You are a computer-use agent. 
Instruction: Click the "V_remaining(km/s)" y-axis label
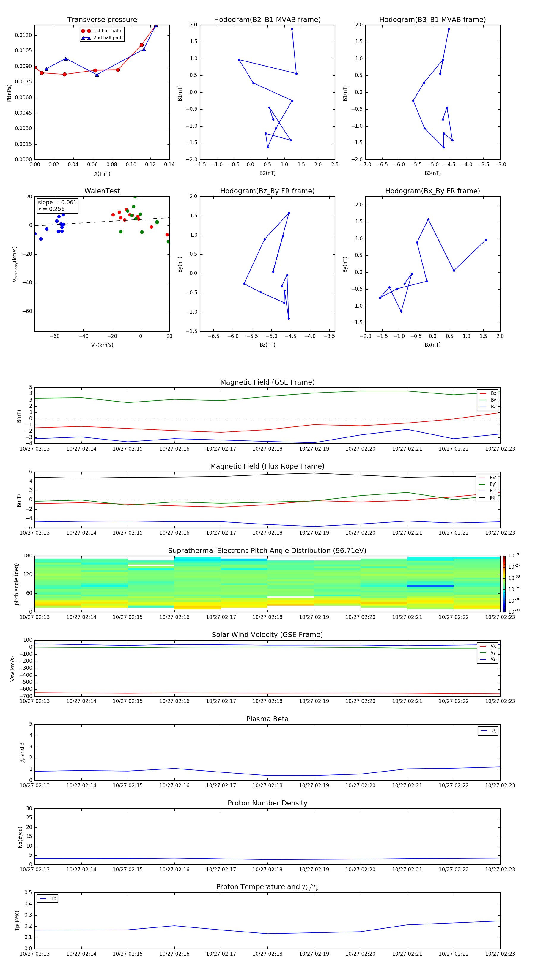[x=15, y=264]
